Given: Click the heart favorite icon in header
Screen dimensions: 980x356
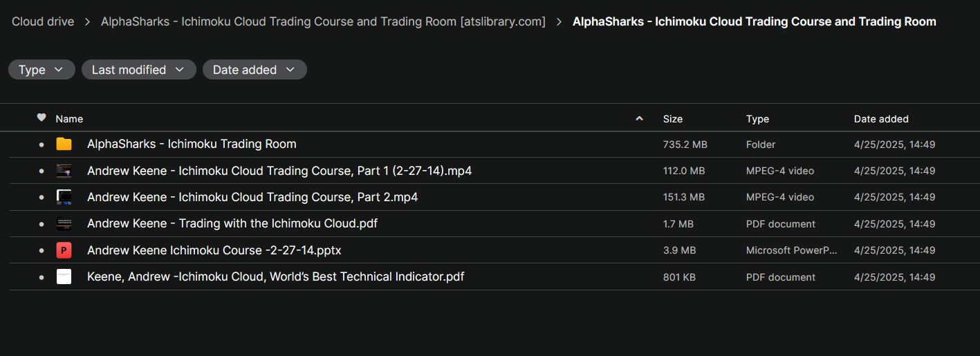Looking at the screenshot, I should pos(41,118).
